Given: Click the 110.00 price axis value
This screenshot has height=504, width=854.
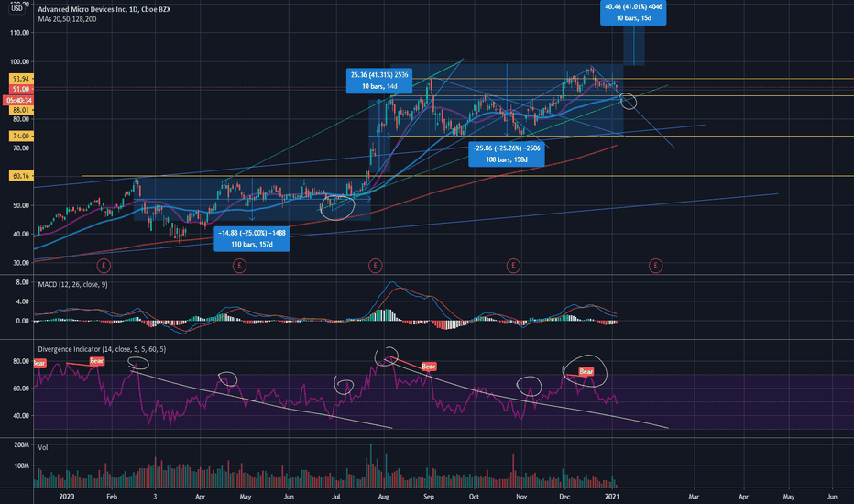Looking at the screenshot, I should pos(19,33).
